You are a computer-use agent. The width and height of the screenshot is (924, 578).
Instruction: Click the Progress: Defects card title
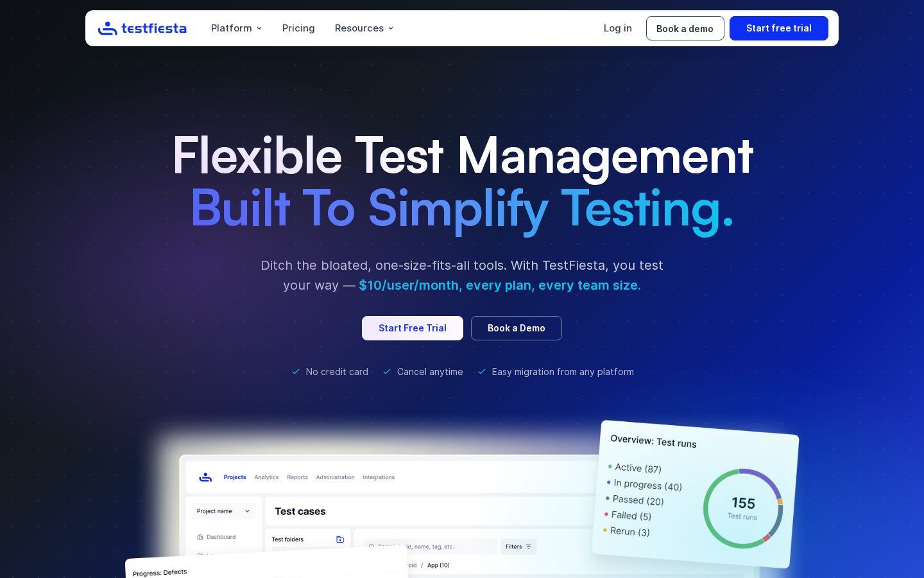(x=160, y=572)
